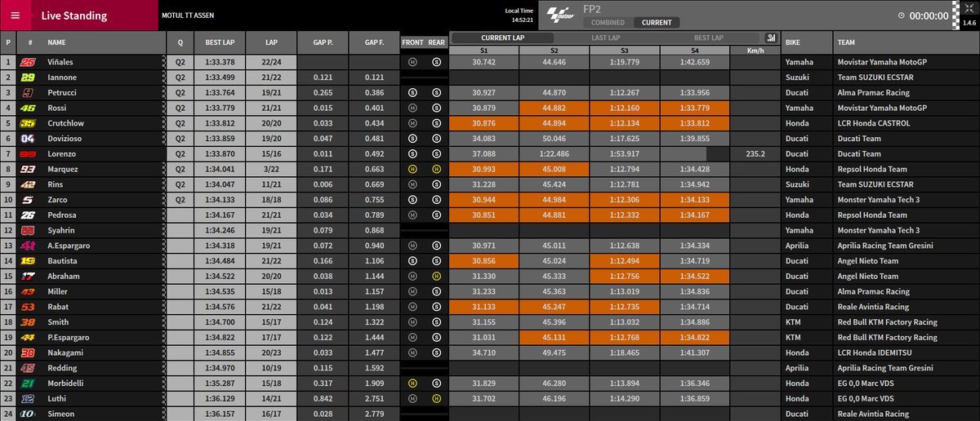980x421 pixels.
Task: Click the session timer clock icon
Action: (x=901, y=16)
